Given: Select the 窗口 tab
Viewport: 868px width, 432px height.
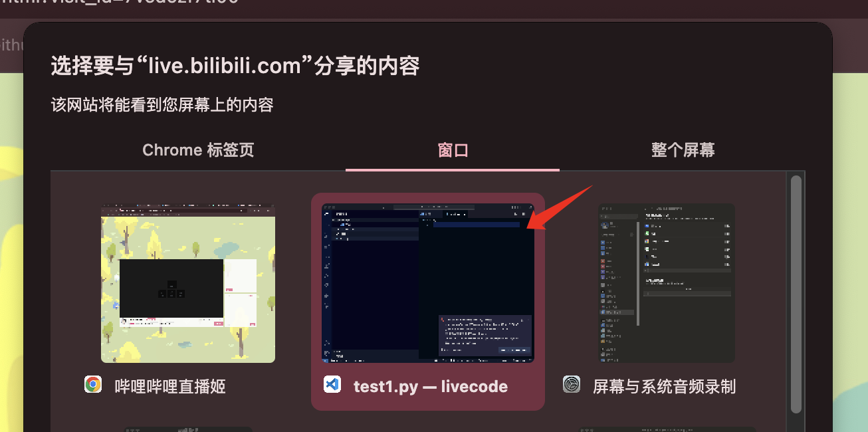Looking at the screenshot, I should click(x=453, y=150).
